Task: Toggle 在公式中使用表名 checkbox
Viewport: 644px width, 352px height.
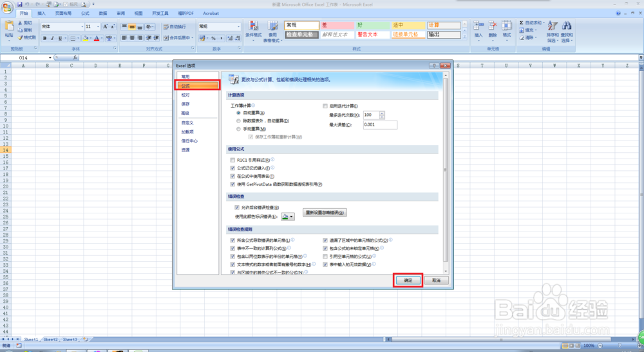Action: point(232,176)
